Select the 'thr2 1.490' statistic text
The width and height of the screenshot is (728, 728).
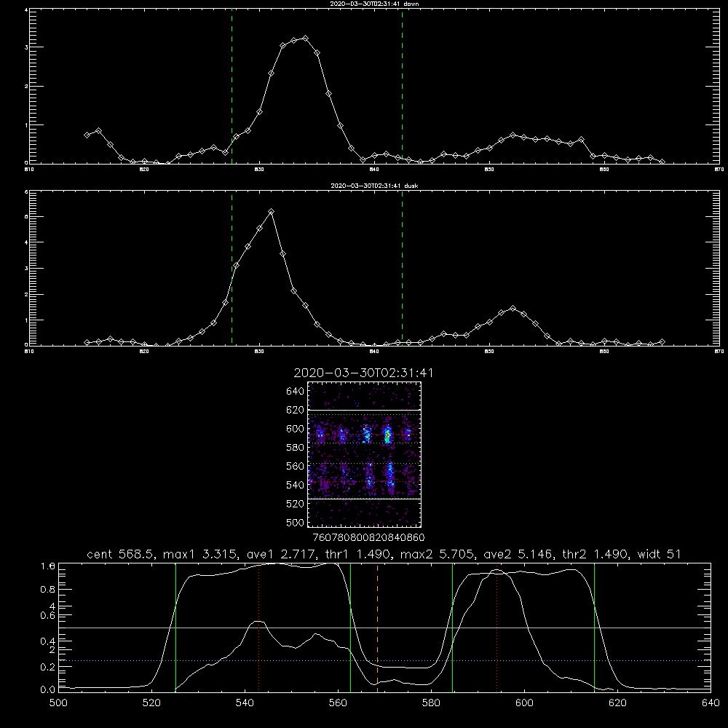coord(596,554)
